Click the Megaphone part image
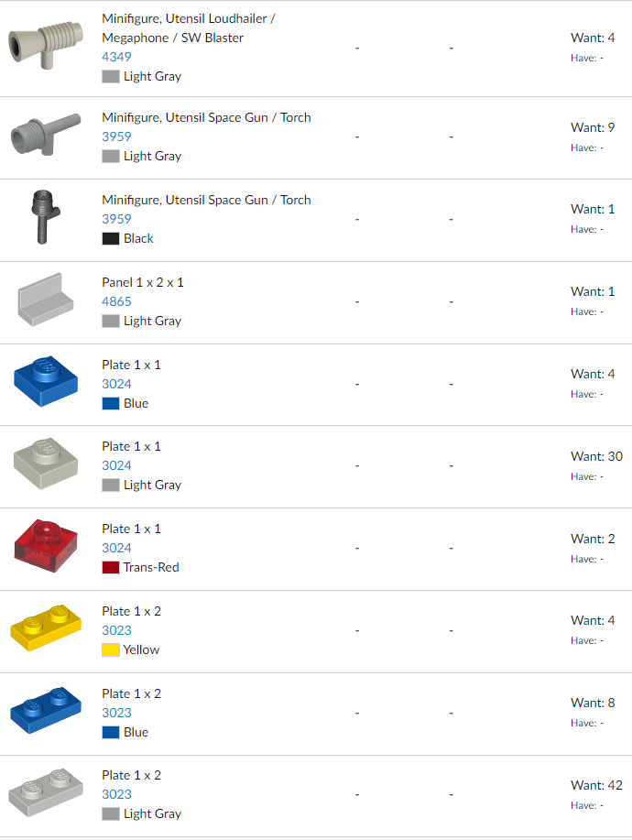Viewport: 632px width, 840px height. [45, 45]
